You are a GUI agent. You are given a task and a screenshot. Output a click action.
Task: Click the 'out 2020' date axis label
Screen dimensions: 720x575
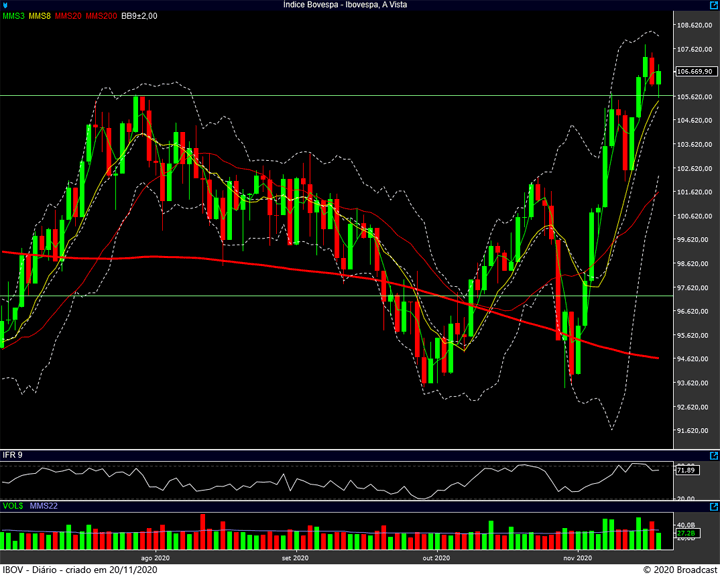436,558
